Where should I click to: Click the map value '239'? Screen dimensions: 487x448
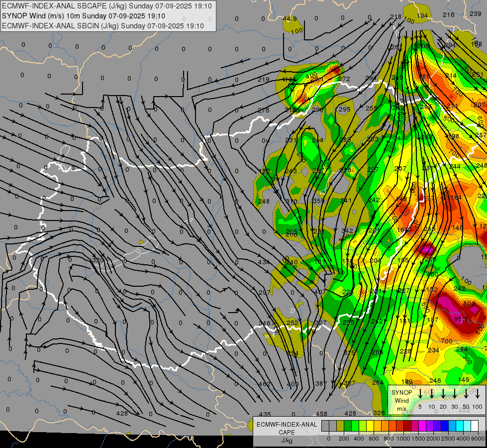click(476, 13)
